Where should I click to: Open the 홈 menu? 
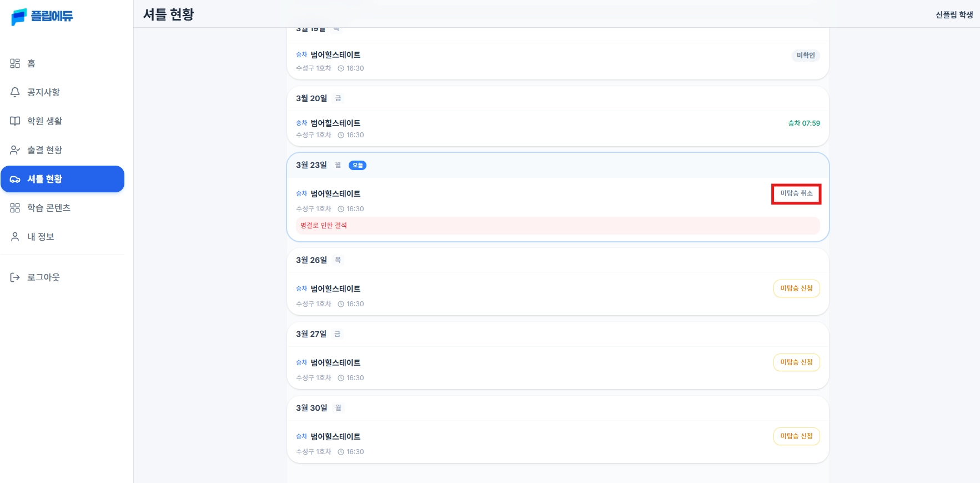pyautogui.click(x=62, y=63)
